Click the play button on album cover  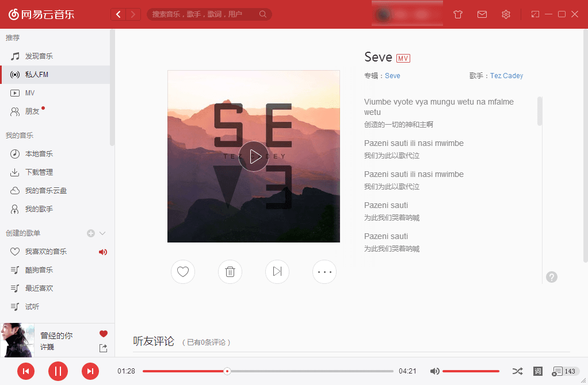pos(254,156)
